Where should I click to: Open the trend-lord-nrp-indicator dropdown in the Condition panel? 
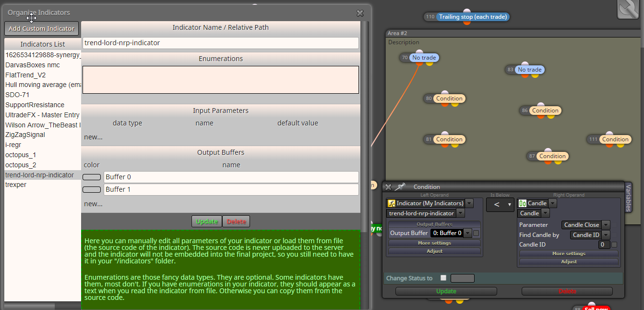pos(460,213)
